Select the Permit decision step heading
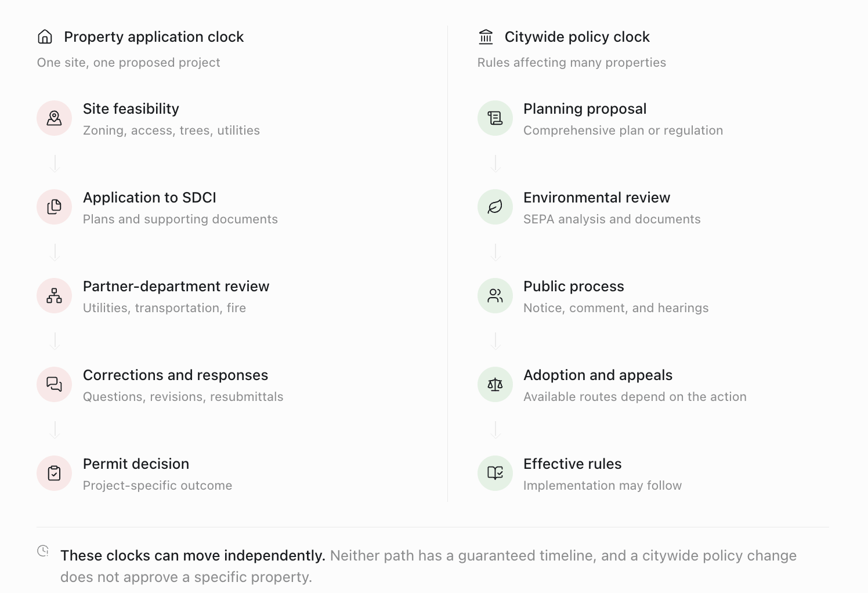The image size is (868, 593). pos(136,464)
